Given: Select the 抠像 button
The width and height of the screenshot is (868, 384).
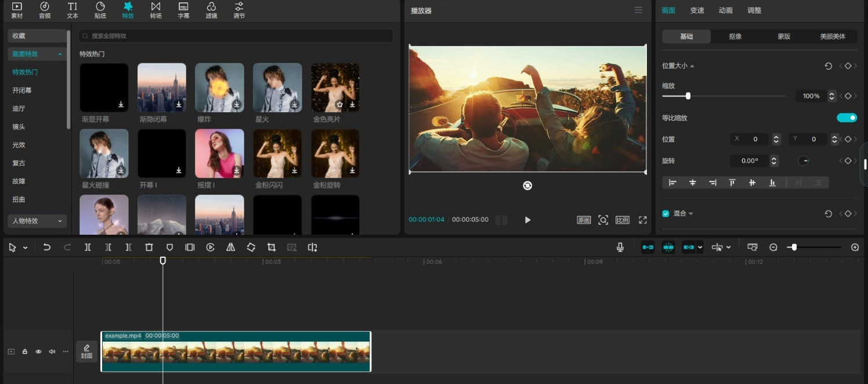Looking at the screenshot, I should click(x=735, y=37).
